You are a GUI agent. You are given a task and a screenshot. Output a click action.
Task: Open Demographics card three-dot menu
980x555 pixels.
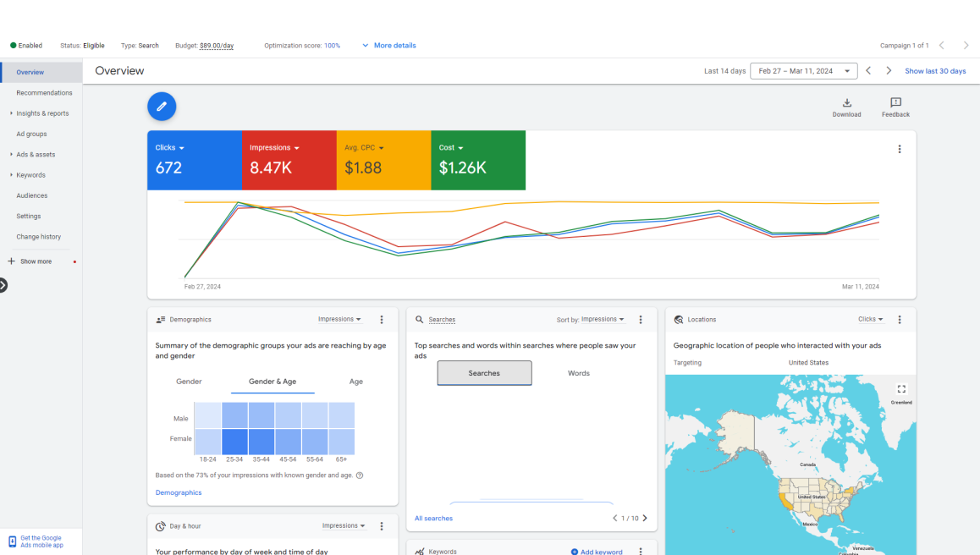click(x=382, y=319)
